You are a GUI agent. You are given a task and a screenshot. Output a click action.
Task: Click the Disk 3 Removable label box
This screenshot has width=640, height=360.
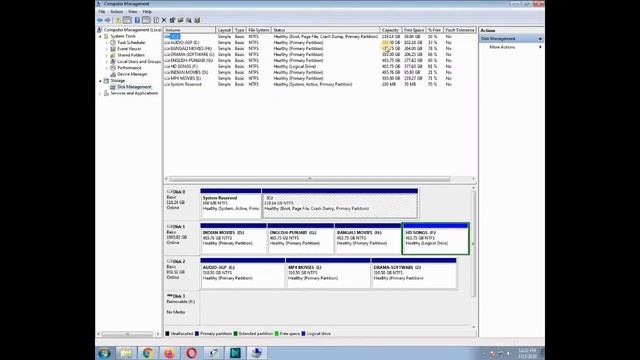[182, 307]
